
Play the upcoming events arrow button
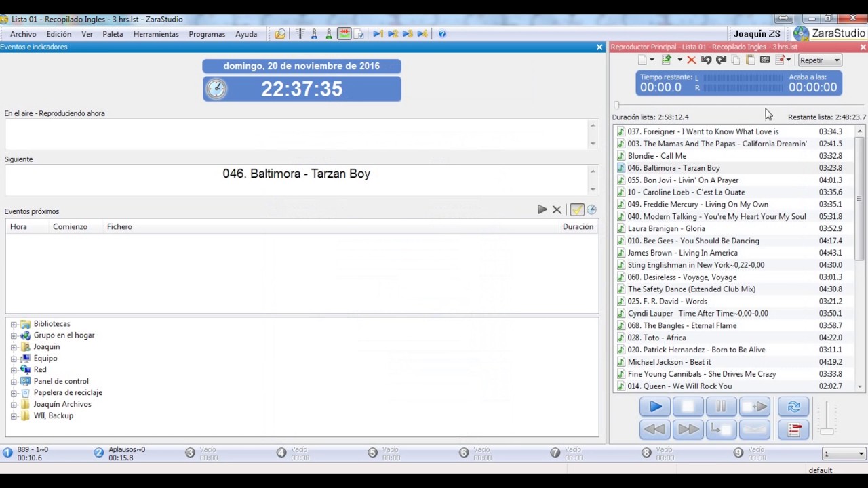542,210
